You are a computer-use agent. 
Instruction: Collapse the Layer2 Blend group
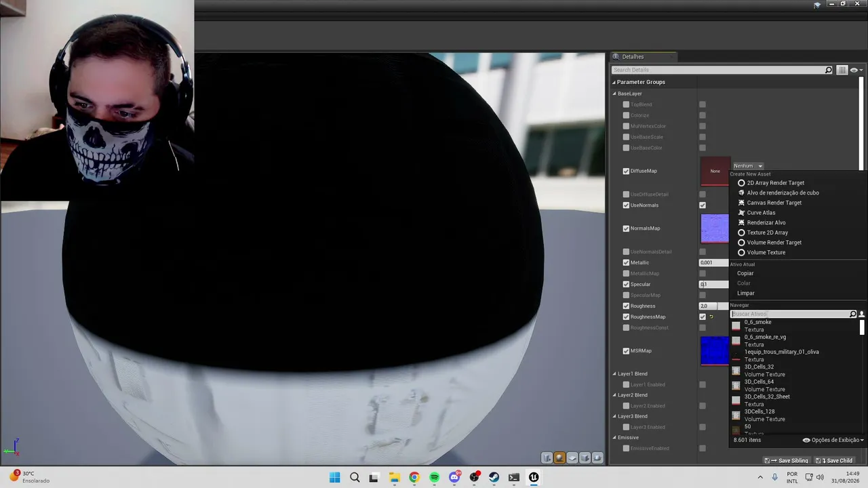pyautogui.click(x=615, y=395)
